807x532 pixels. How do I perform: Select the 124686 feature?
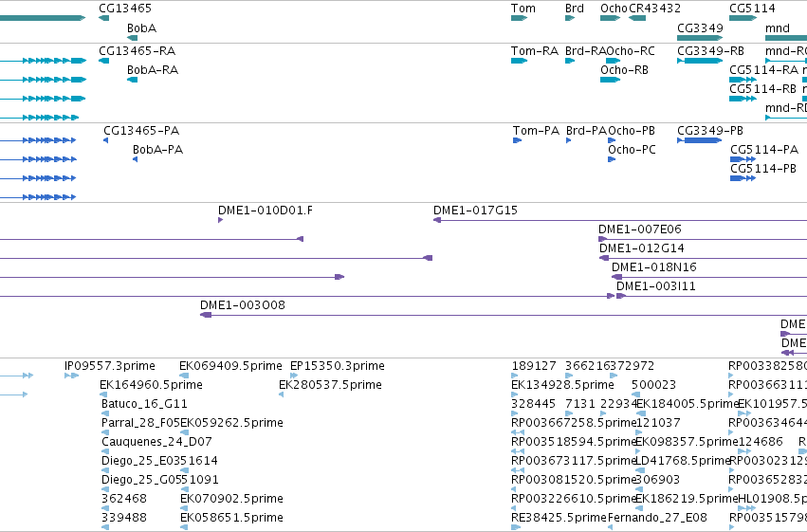[744, 451]
